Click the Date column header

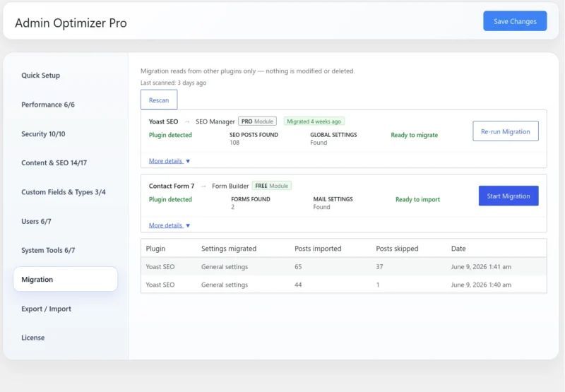(x=458, y=248)
